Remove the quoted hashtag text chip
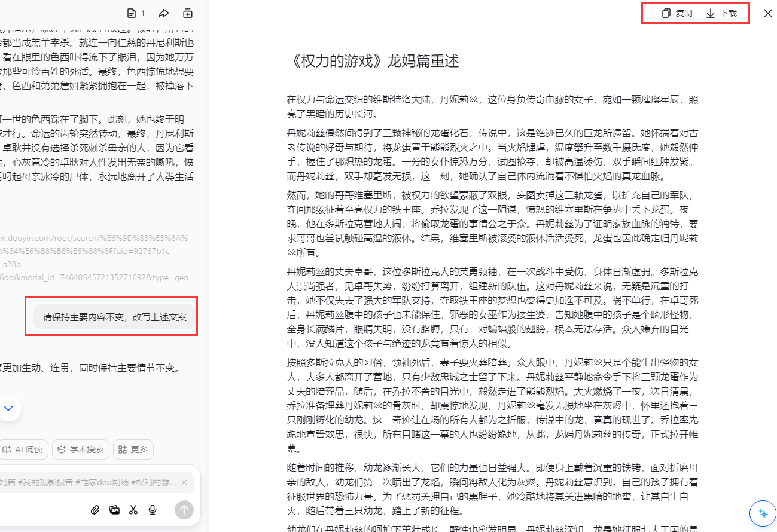The image size is (777, 532). 184,482
